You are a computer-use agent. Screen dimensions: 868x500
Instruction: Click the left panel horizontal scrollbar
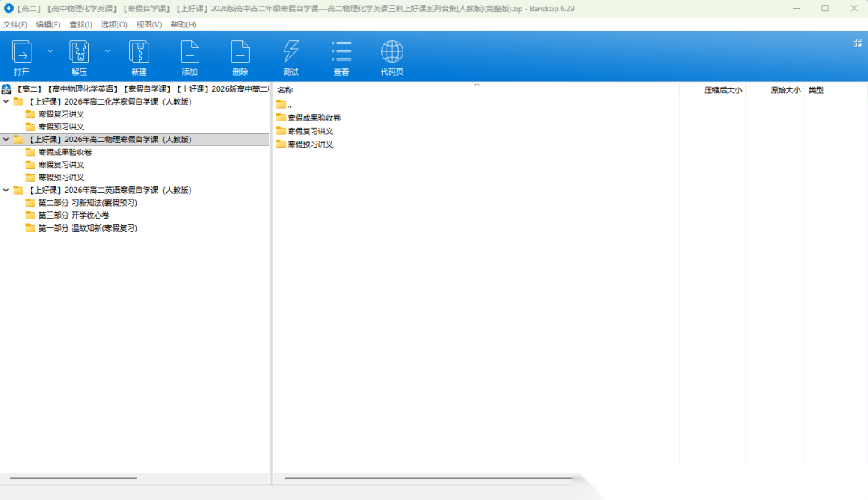(73, 478)
